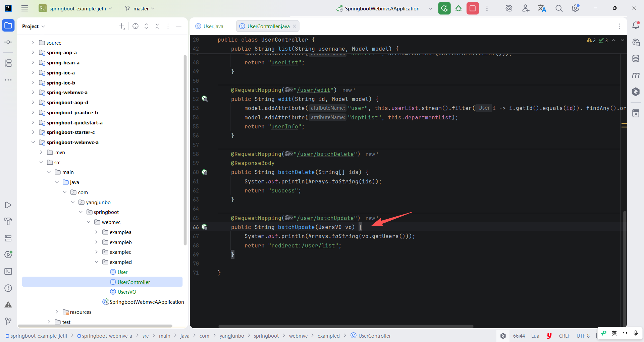Open Project panel options menu
The height and width of the screenshot is (342, 644).
pos(168,26)
